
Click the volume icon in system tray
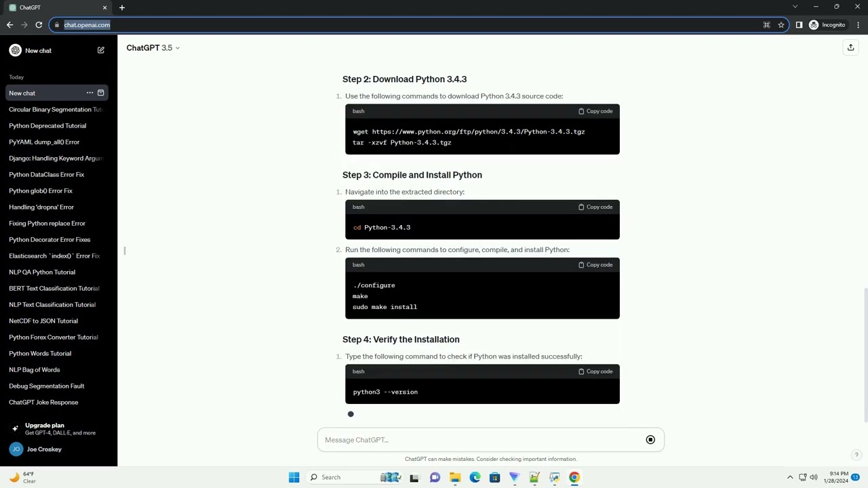pyautogui.click(x=814, y=477)
